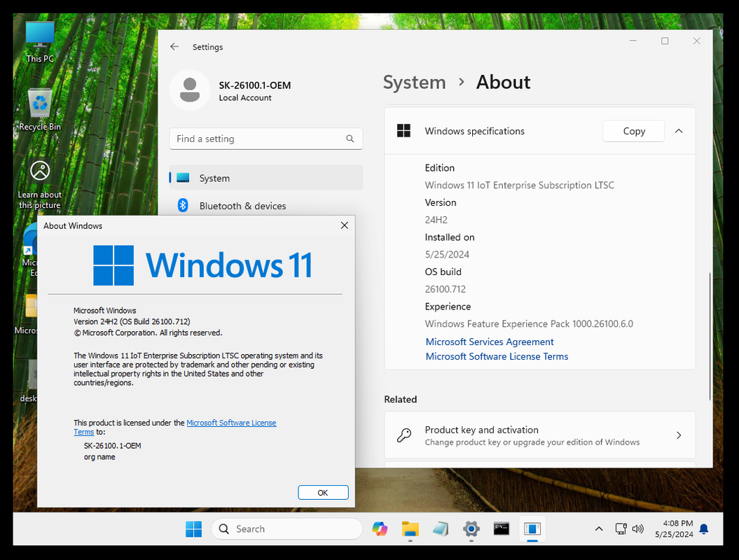The image size is (739, 560).
Task: Click Learn about this picture icon
Action: click(x=40, y=185)
